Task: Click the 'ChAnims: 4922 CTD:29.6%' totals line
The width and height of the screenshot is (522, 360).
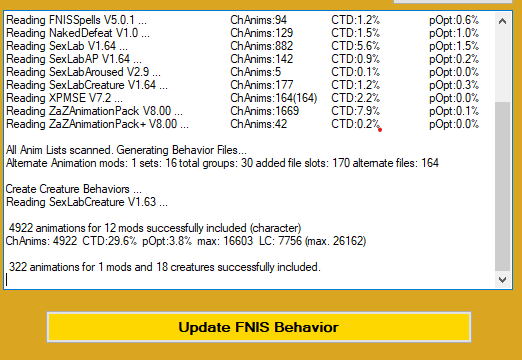Action: point(186,241)
